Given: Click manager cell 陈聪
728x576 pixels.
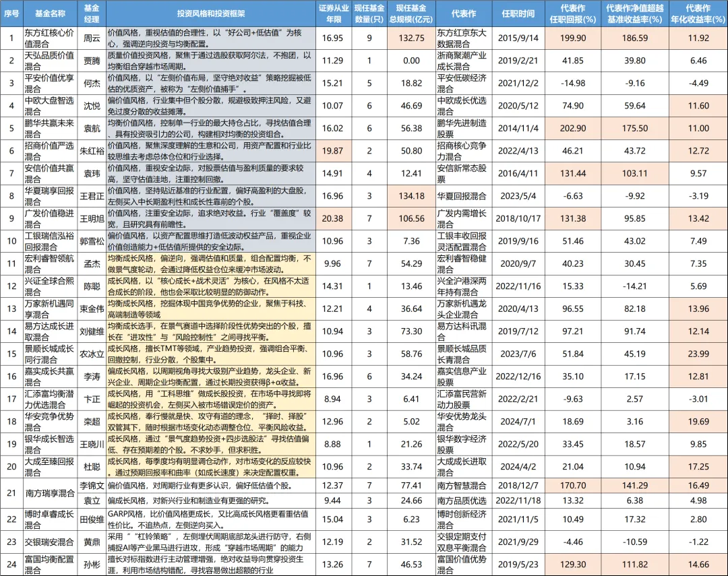Looking at the screenshot, I should (92, 286).
